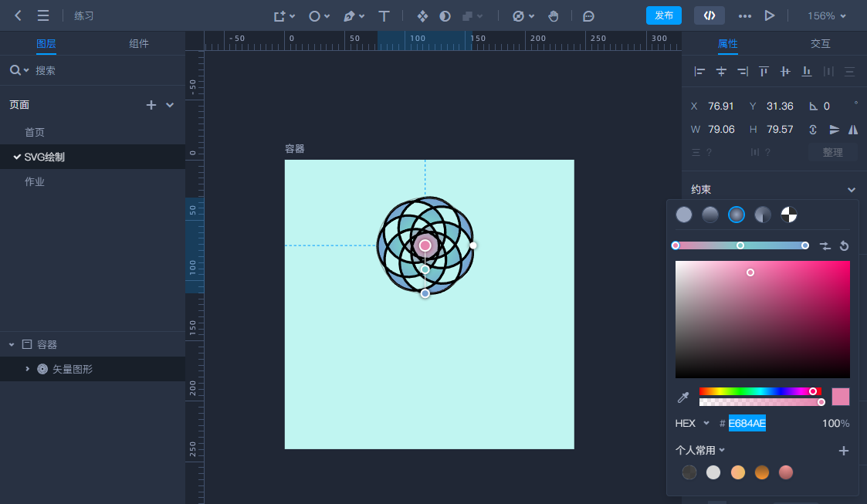This screenshot has width=867, height=504.
Task: Select the pink swatch under 个人常用
Action: click(x=785, y=472)
